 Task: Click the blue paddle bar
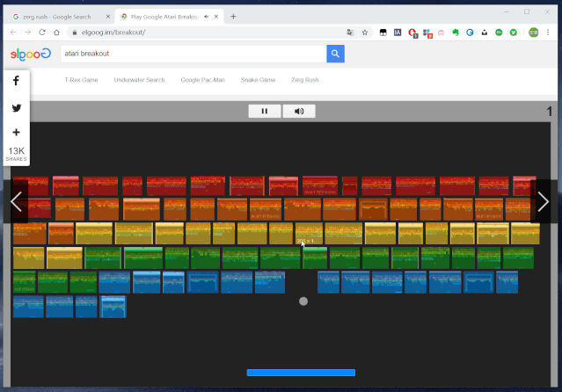301,373
